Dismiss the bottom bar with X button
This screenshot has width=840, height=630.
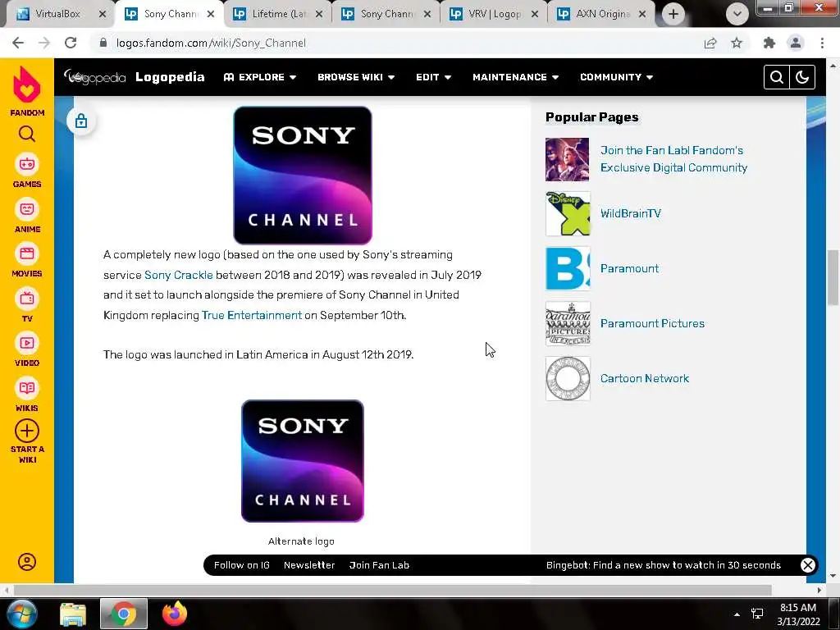tap(807, 565)
